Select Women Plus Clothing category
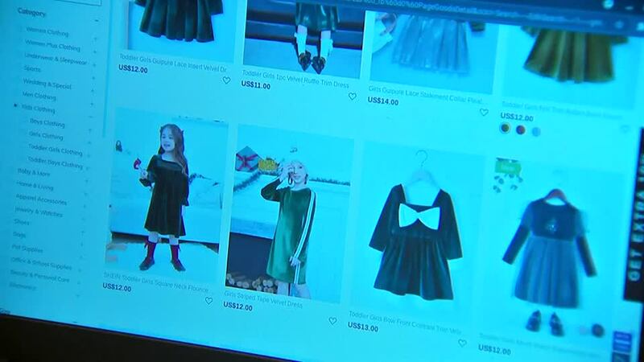644x362 pixels. (x=52, y=45)
